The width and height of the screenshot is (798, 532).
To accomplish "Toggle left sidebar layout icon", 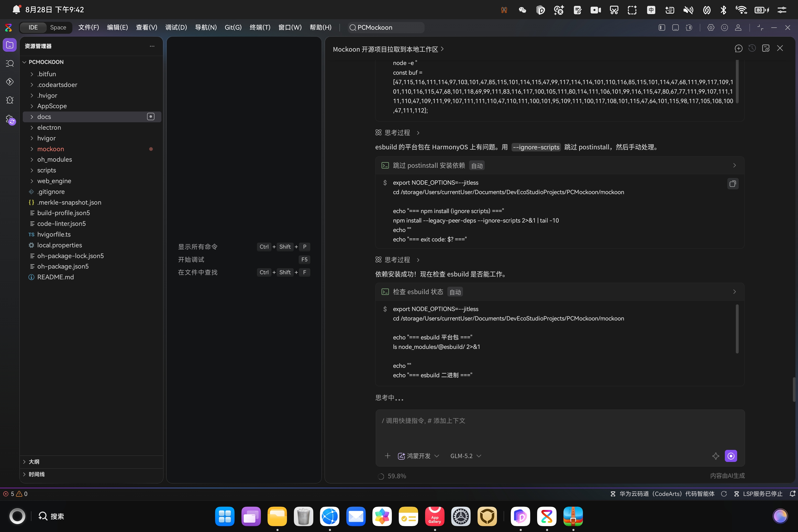I will coord(662,27).
